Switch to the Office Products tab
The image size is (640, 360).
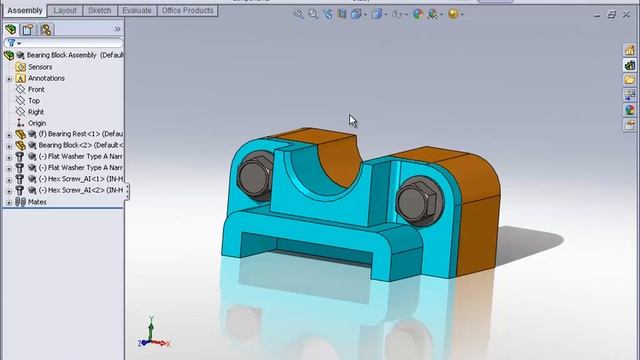(x=187, y=11)
